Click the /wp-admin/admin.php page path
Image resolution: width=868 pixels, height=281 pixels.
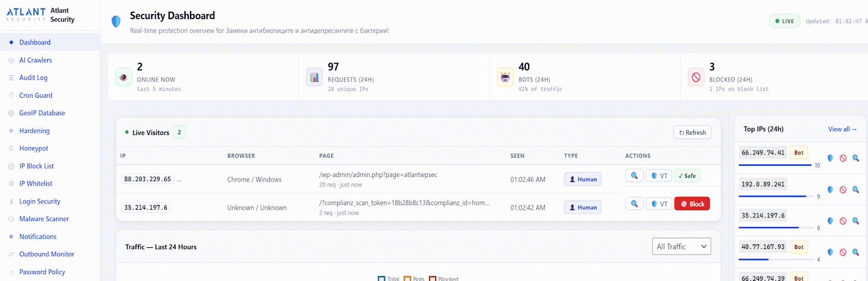[x=378, y=175]
